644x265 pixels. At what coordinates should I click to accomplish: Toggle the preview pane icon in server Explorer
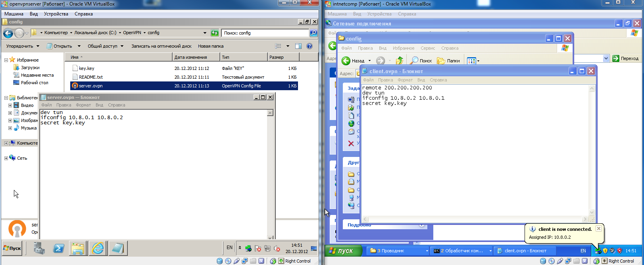coord(298,46)
